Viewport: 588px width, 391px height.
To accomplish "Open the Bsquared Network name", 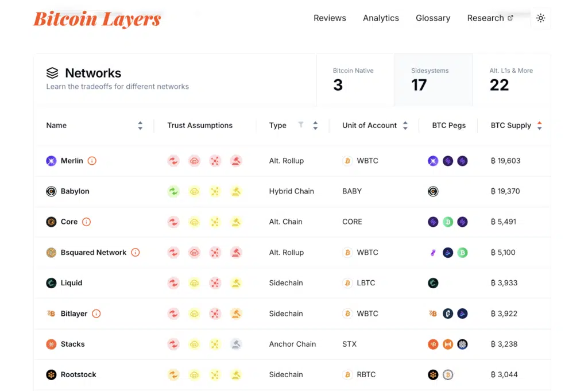I will coord(94,252).
